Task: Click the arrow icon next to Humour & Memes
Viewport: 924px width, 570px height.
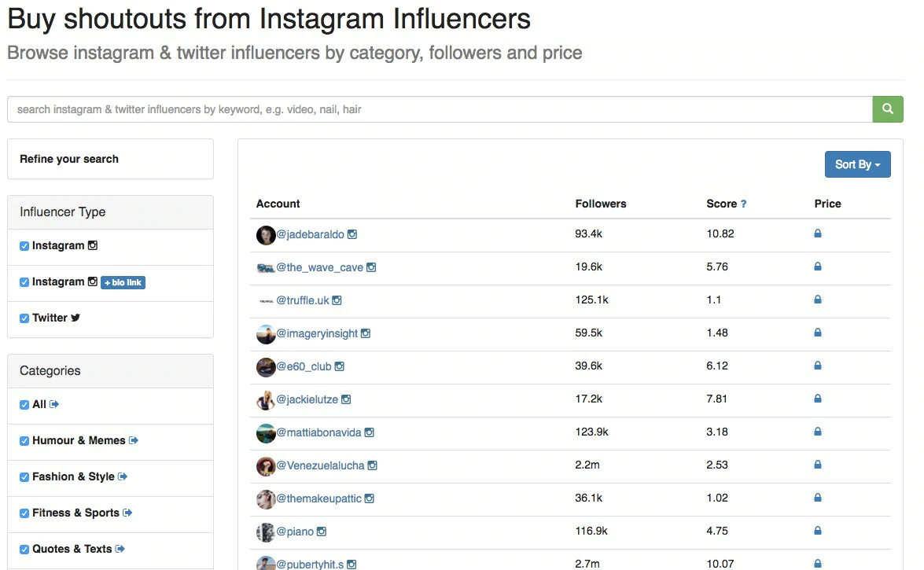Action: tap(134, 440)
